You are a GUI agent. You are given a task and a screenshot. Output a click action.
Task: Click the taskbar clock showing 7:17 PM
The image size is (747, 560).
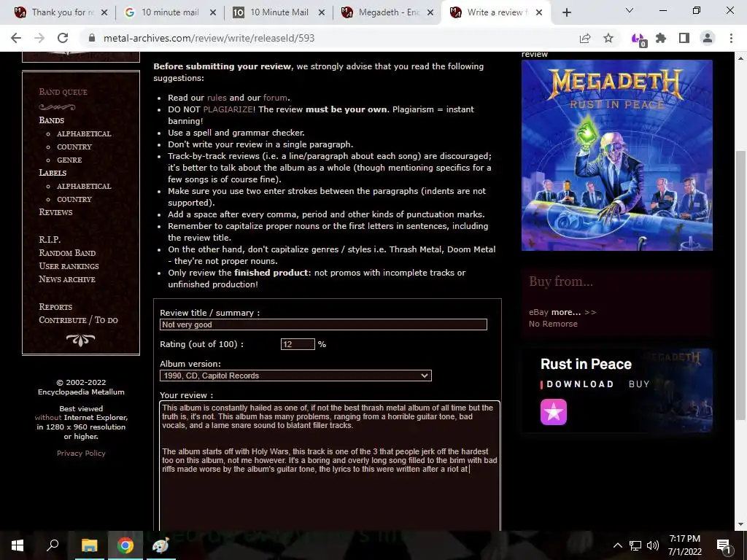[x=684, y=545]
